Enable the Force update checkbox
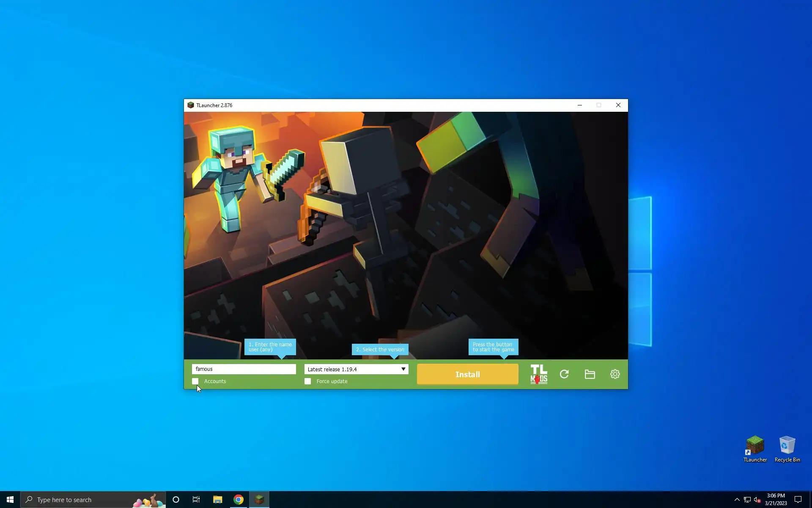Screen dimensions: 812x508 click(x=308, y=381)
